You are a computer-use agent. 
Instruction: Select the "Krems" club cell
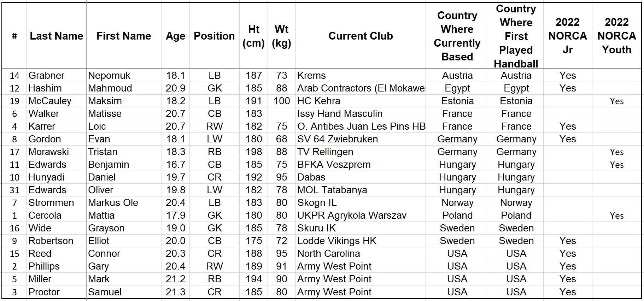(x=311, y=76)
